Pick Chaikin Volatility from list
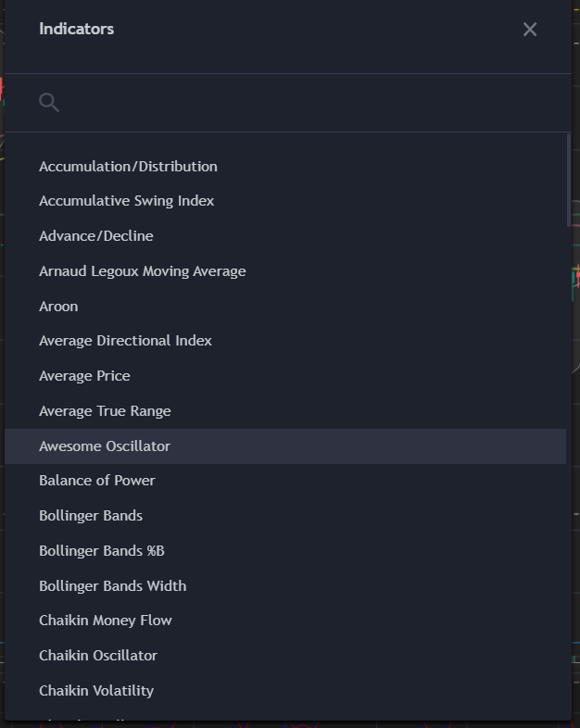This screenshot has width=580, height=728. tap(285, 691)
